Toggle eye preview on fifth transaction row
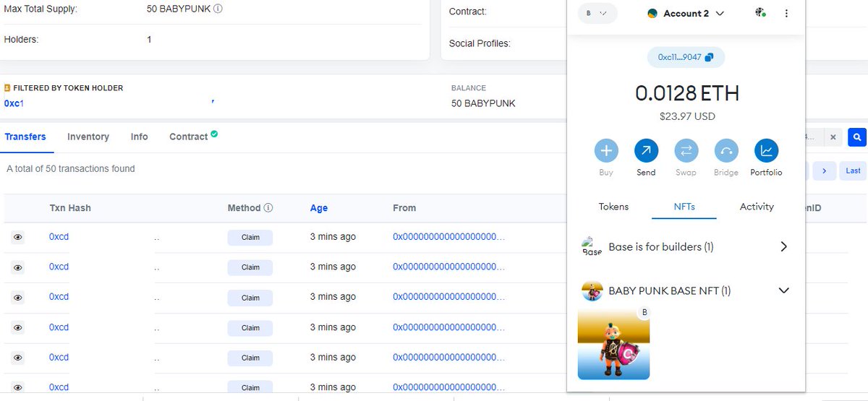 (x=18, y=357)
